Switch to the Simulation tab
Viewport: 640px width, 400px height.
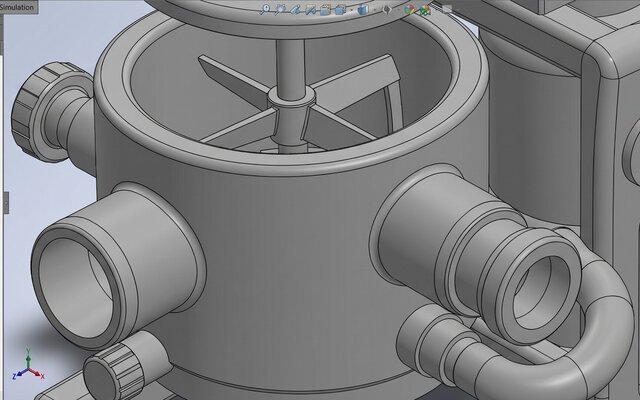[17, 7]
